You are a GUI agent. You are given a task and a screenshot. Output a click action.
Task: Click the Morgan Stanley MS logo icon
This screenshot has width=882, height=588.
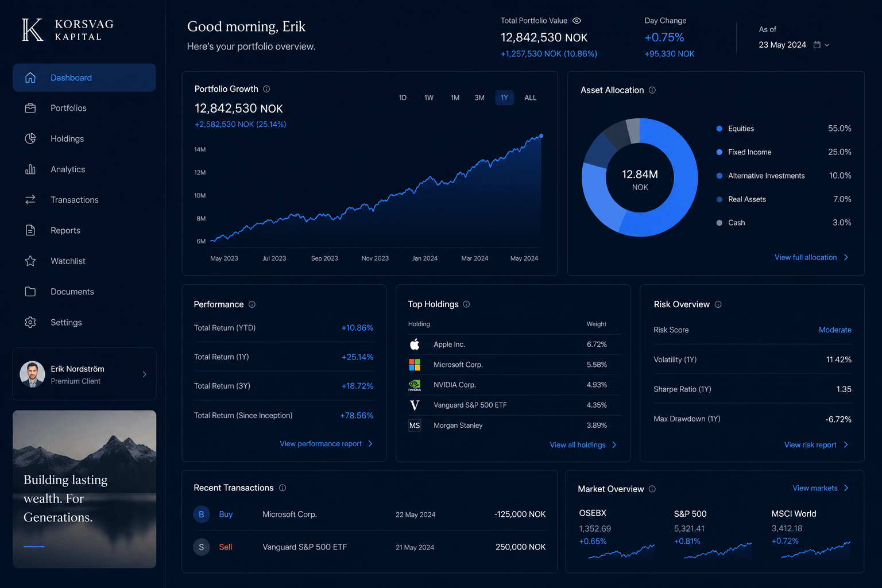415,425
